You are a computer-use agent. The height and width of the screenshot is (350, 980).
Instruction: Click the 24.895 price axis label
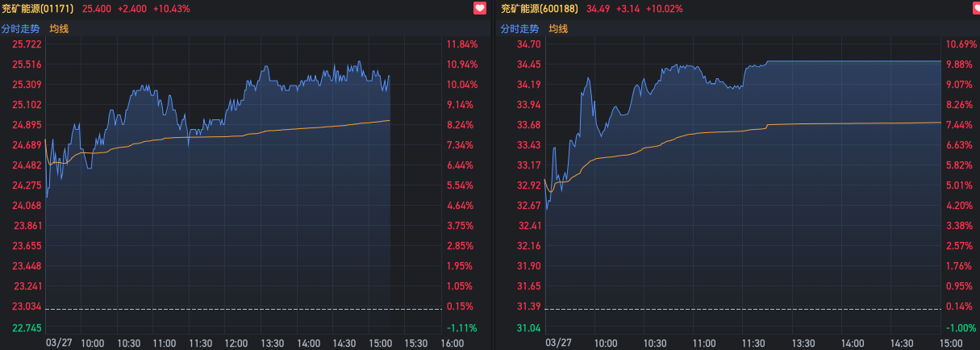[x=27, y=125]
